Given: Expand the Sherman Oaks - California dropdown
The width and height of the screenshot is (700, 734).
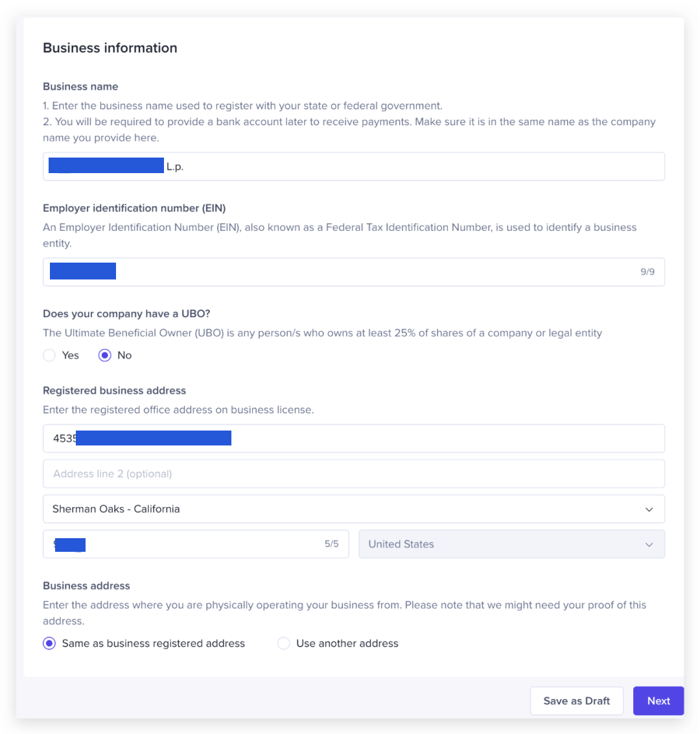Looking at the screenshot, I should 354,509.
